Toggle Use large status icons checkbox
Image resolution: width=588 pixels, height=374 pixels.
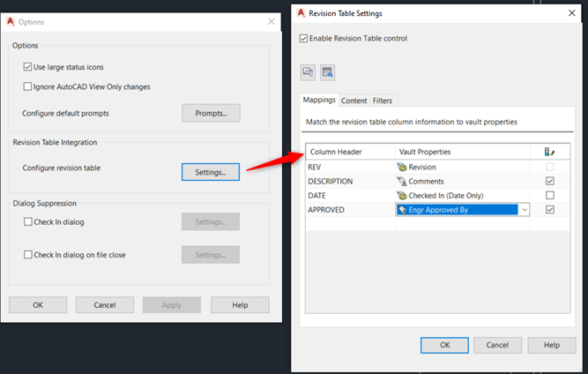(27, 67)
